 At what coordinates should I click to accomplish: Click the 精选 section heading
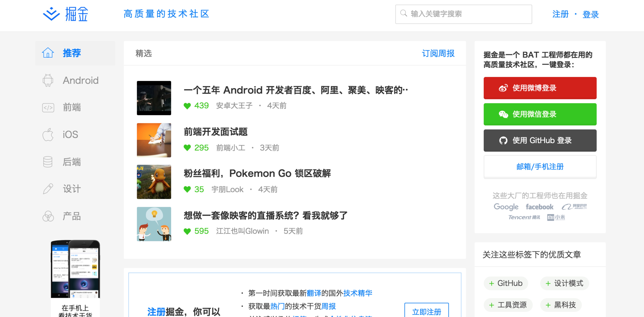tap(143, 53)
